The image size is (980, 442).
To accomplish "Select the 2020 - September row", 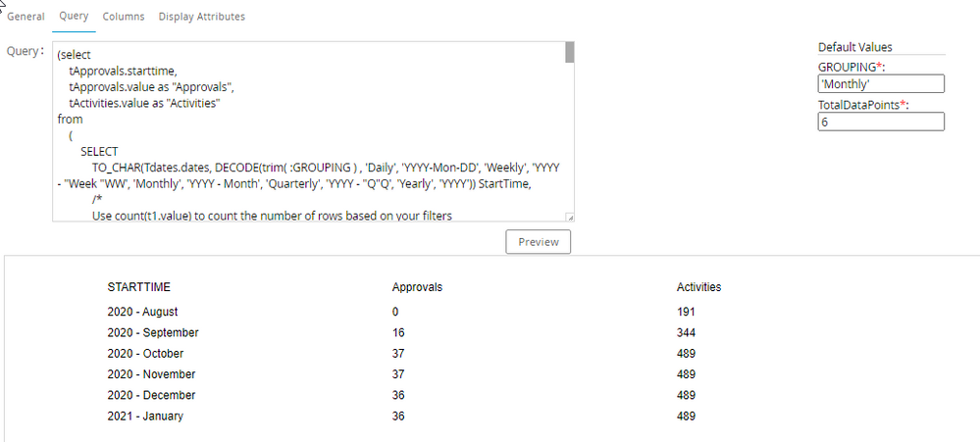I will click(x=152, y=332).
